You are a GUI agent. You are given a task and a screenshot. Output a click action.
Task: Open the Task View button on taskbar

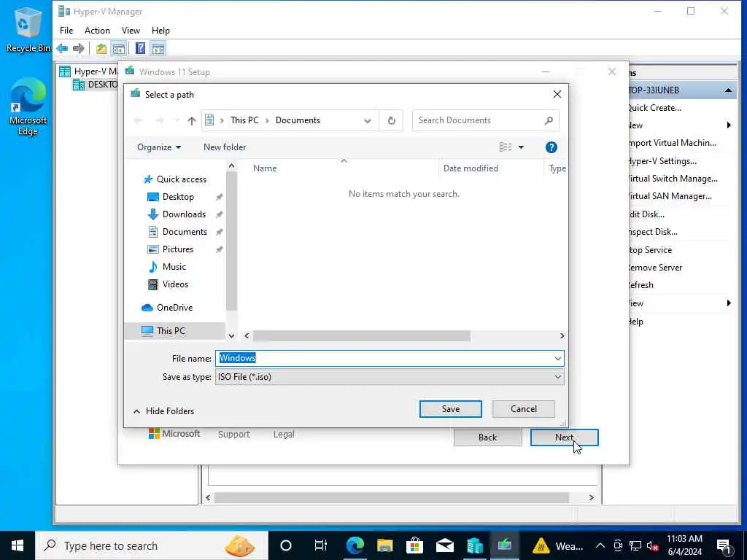(x=321, y=545)
